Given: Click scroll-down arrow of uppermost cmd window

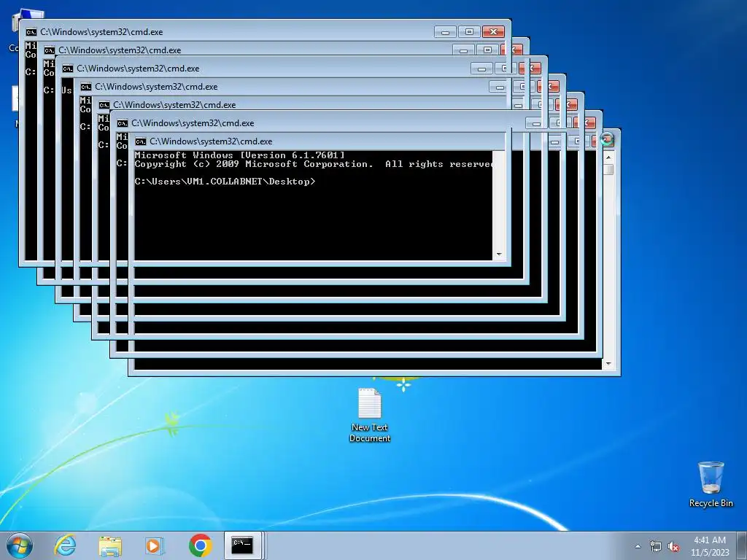Looking at the screenshot, I should click(499, 254).
